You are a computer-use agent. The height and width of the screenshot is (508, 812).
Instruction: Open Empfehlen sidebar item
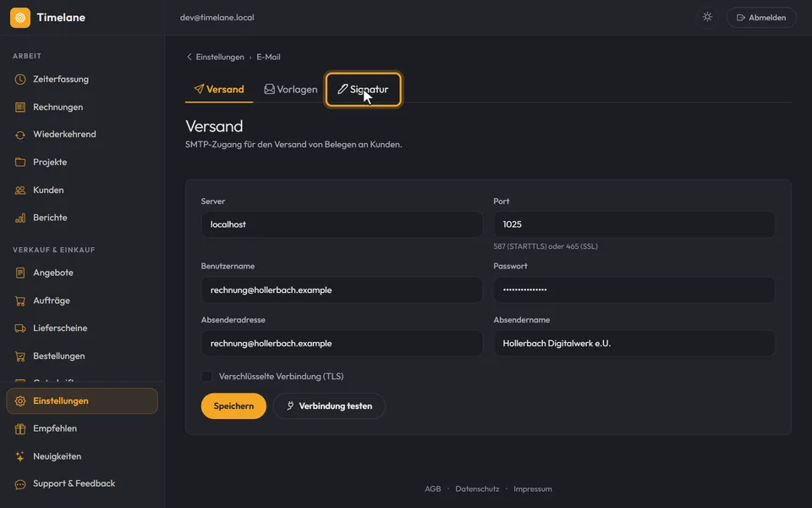click(82, 428)
